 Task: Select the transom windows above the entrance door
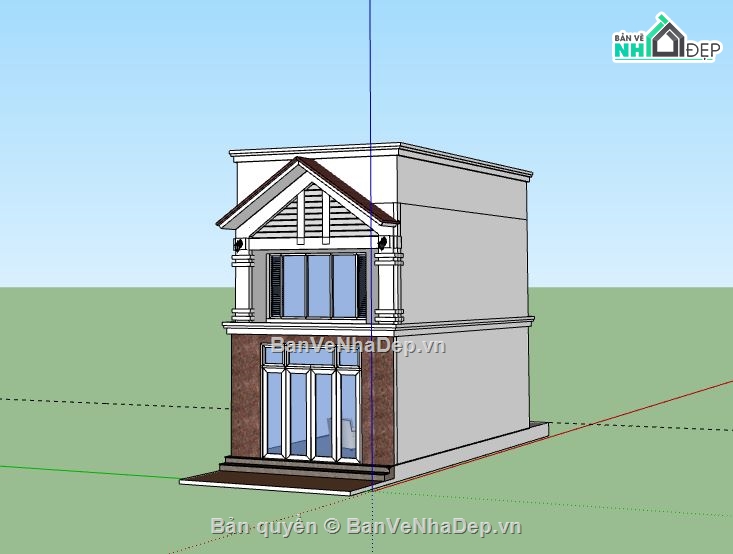click(310, 358)
